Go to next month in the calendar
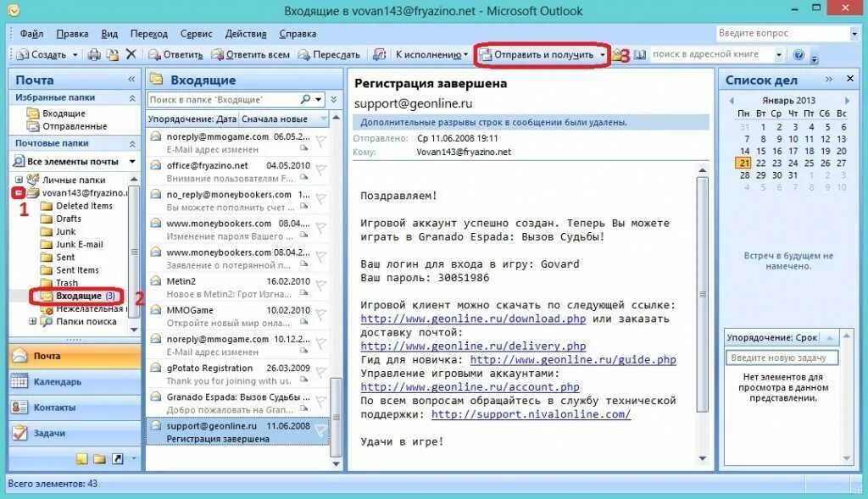This screenshot has width=868, height=499. (847, 101)
